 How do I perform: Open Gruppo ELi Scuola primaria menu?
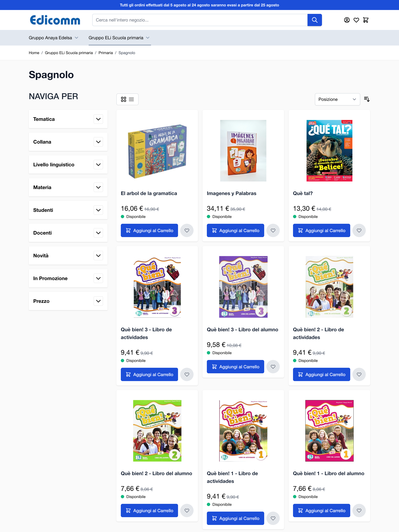pyautogui.click(x=119, y=38)
